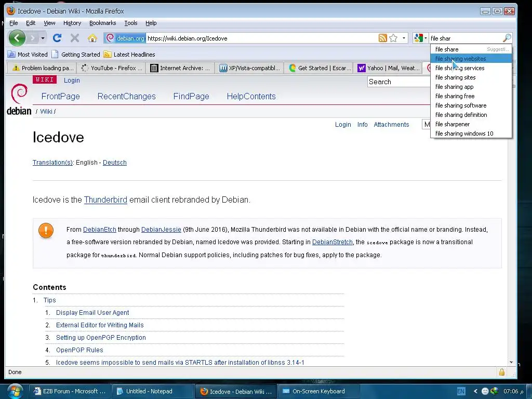This screenshot has height=399, width=532.
Task: Click the Forward navigation arrow
Action: [x=33, y=38]
